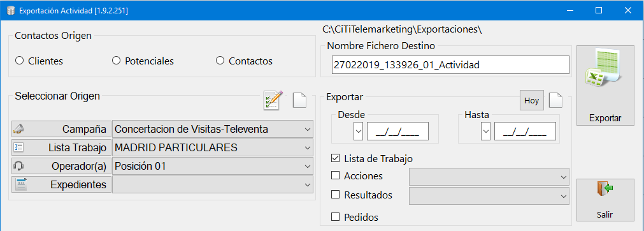This screenshot has width=644, height=231.
Task: Close the Exportación Actividad window
Action: [x=627, y=10]
